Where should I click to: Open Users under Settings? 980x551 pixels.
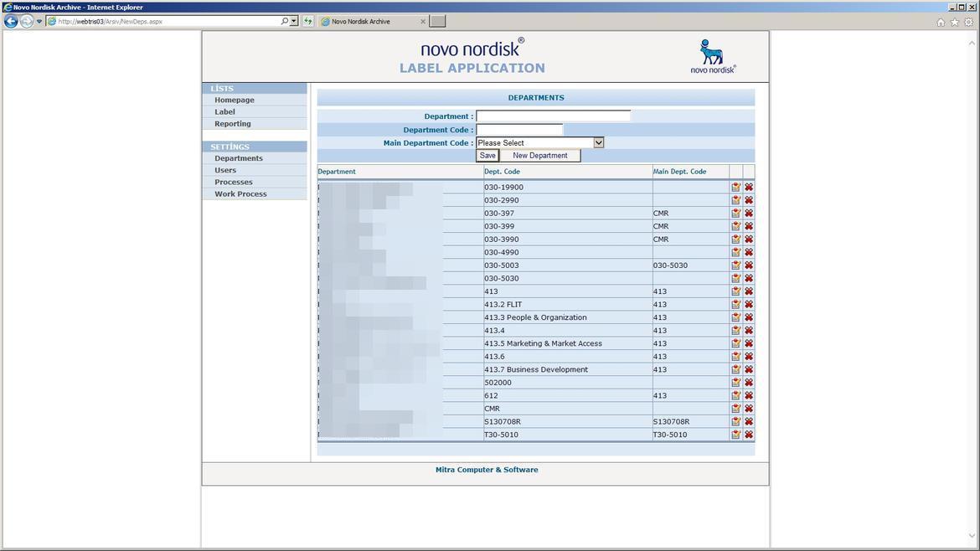pos(225,170)
